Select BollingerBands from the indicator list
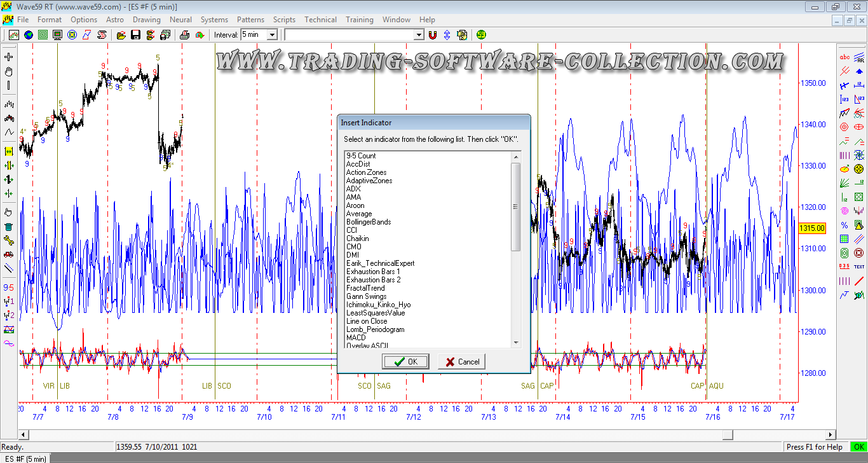This screenshot has width=868, height=463. (369, 222)
